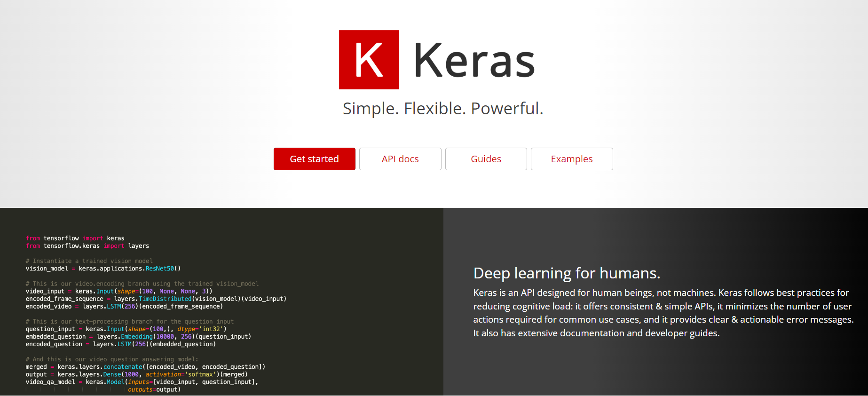Image resolution: width=868 pixels, height=396 pixels.
Task: Click the video.encoding branch comment line
Action: (142, 284)
